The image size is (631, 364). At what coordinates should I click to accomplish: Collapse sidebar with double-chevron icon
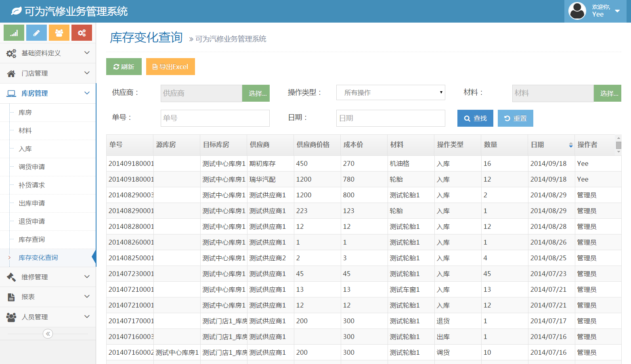tap(48, 334)
